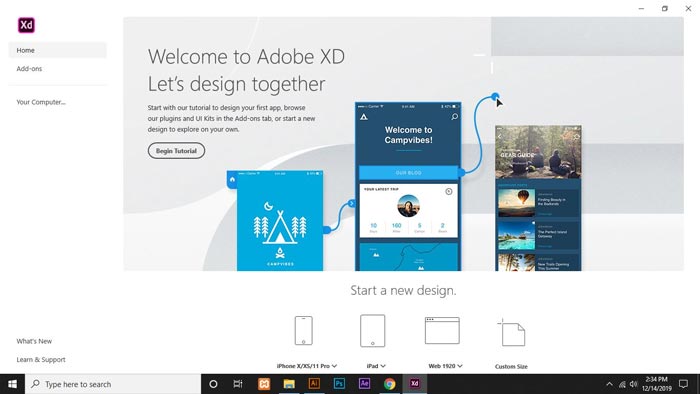The height and width of the screenshot is (394, 700).
Task: Click the Welcome to Campvibes phone mockup
Action: coord(408,186)
